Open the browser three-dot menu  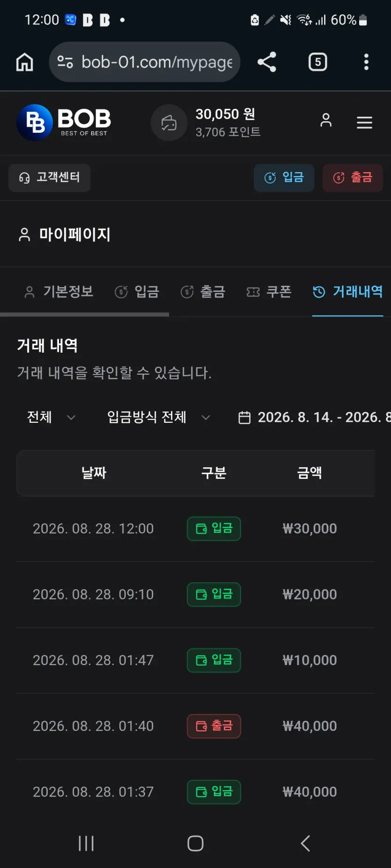click(x=366, y=62)
